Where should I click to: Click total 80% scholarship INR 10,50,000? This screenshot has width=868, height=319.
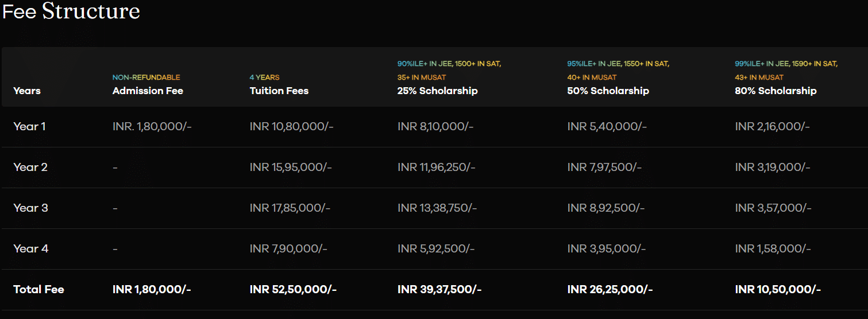pyautogui.click(x=778, y=289)
